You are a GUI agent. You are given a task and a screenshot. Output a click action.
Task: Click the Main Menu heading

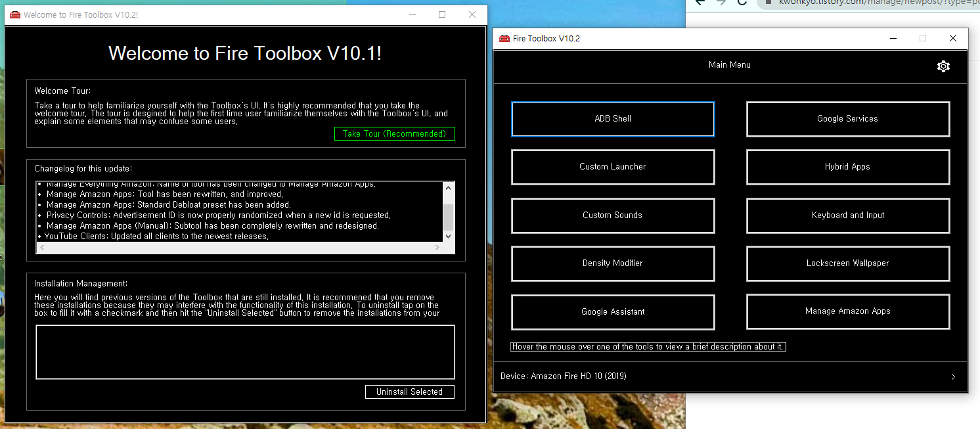pyautogui.click(x=730, y=65)
